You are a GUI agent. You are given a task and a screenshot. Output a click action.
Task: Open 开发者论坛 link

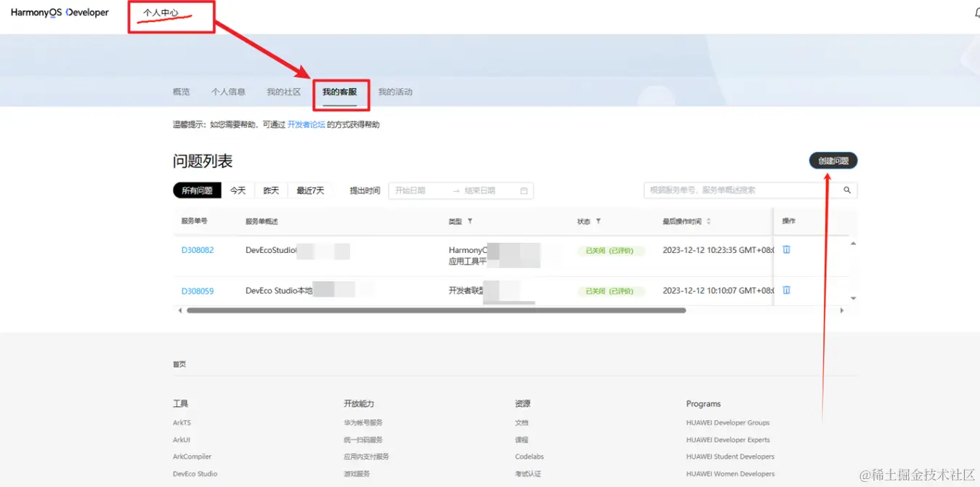point(306,125)
